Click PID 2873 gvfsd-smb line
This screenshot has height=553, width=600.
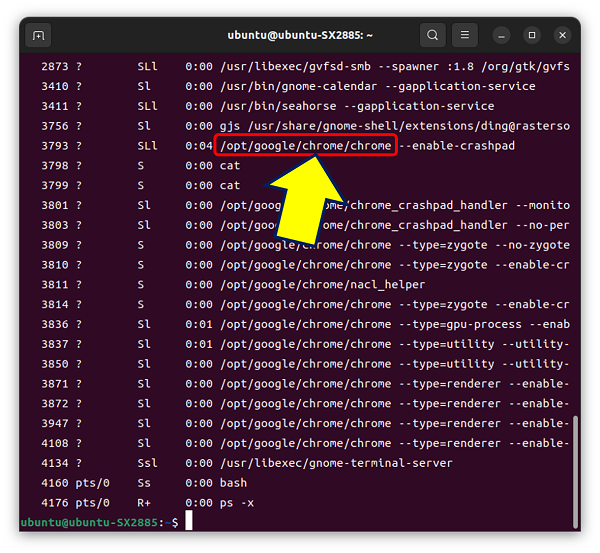305,67
